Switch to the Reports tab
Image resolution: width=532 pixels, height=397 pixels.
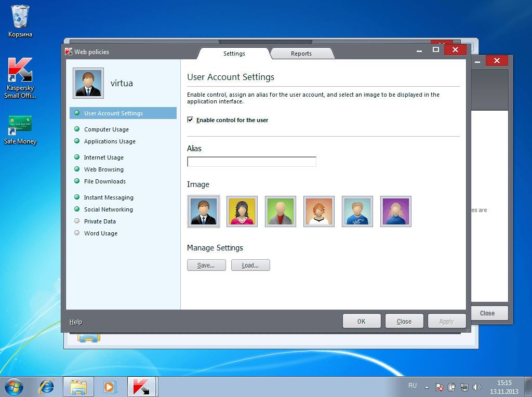301,54
